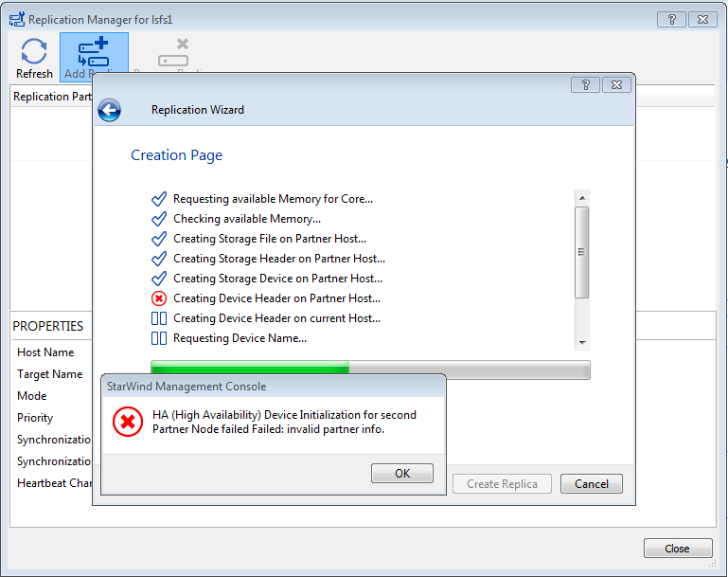Click checkmark icon beside Checking available Memory
This screenshot has width=728, height=577.
click(x=159, y=219)
